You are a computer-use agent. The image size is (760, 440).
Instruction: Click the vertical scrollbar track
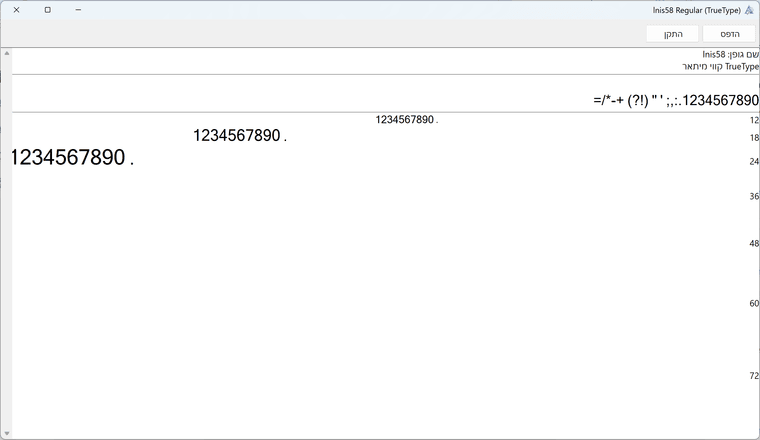(6, 250)
